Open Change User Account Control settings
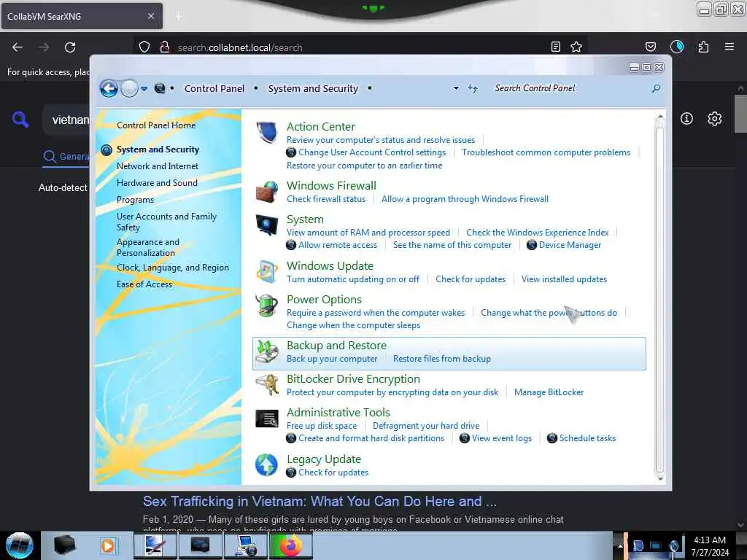 371,152
